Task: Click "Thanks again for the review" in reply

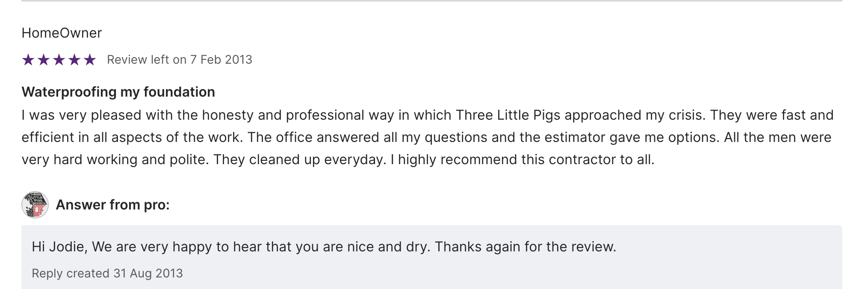Action: [x=525, y=247]
